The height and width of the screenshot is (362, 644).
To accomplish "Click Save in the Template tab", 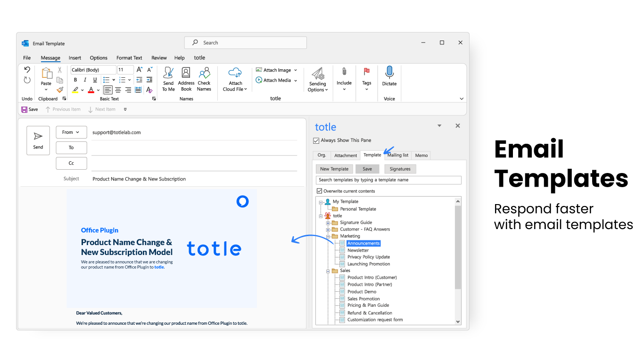I will point(367,169).
